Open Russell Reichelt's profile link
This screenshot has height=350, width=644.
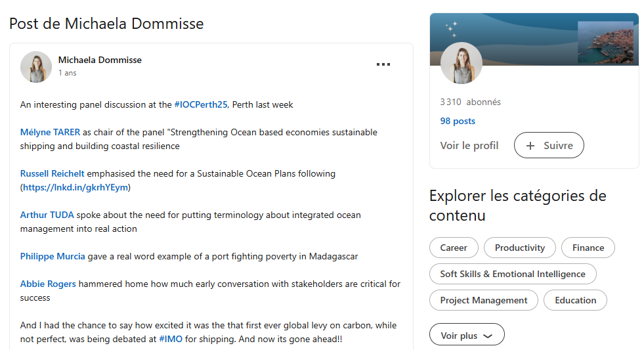click(52, 174)
